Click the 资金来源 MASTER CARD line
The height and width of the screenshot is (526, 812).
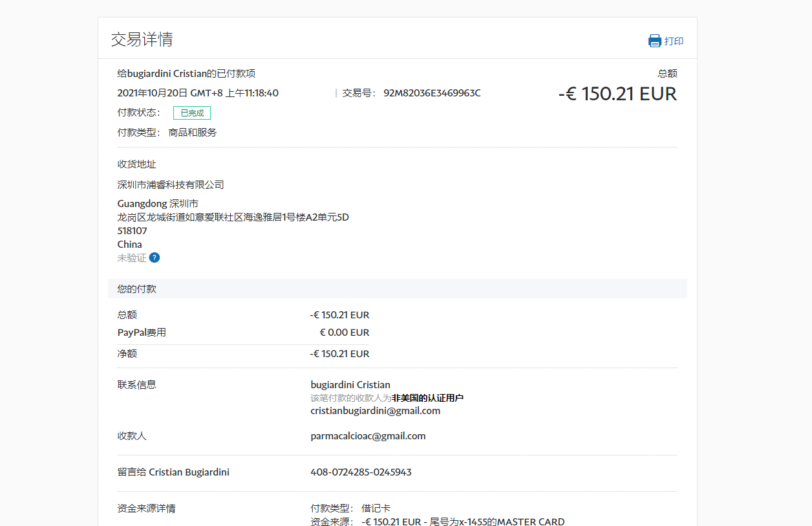463,521
